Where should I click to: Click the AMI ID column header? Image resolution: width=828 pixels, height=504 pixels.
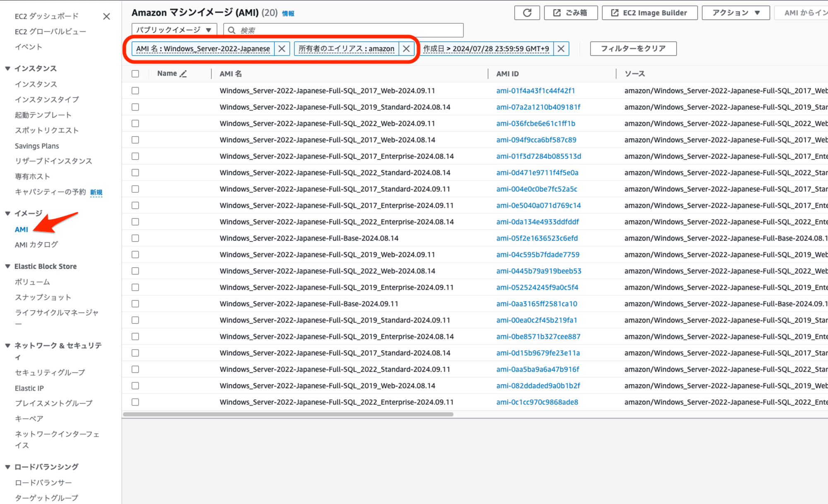tap(508, 74)
